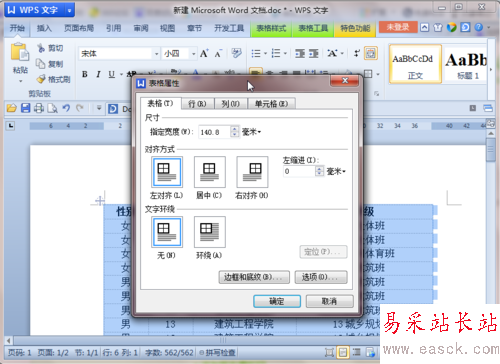The width and height of the screenshot is (500, 364).
Task: Open the font size (小四) dropdown
Action: pyautogui.click(x=193, y=54)
